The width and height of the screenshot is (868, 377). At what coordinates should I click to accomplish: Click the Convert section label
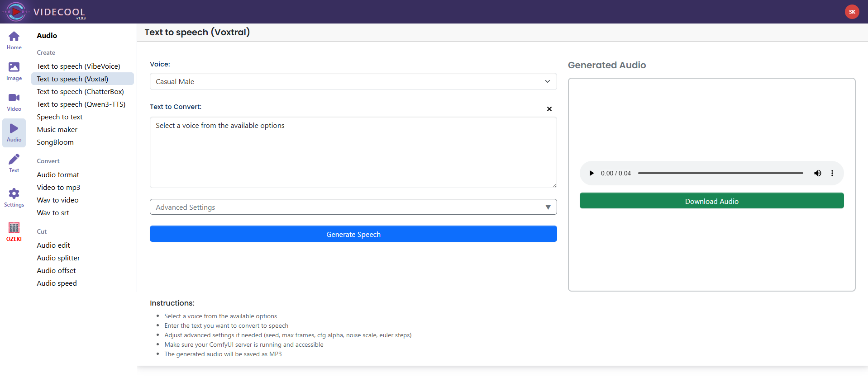click(x=48, y=161)
